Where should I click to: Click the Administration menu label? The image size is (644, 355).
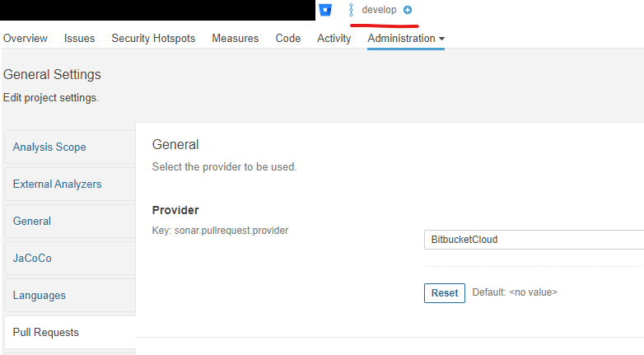click(x=401, y=38)
